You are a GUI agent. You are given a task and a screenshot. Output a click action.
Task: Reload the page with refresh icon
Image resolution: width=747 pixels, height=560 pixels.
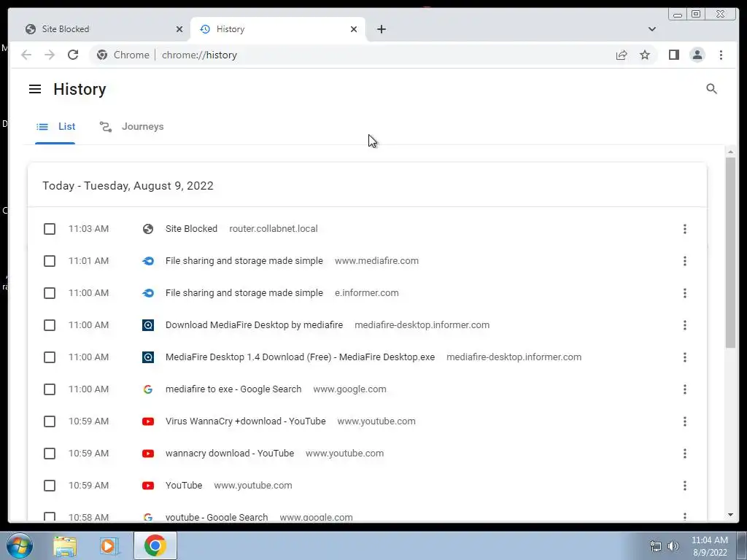click(73, 55)
